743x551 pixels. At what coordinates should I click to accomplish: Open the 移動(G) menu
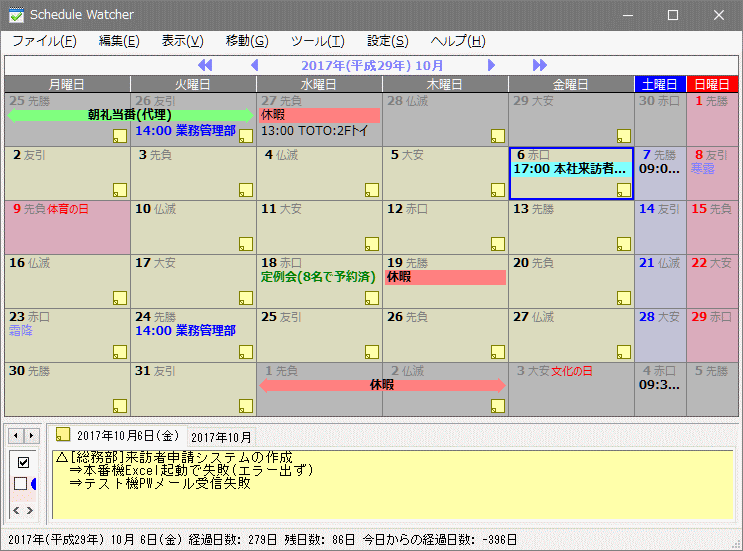coord(247,41)
